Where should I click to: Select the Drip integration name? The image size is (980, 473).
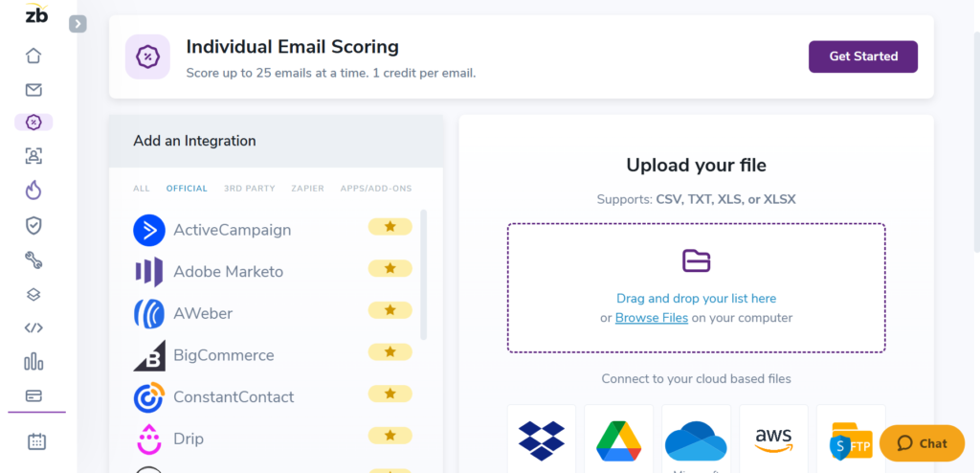click(x=189, y=439)
